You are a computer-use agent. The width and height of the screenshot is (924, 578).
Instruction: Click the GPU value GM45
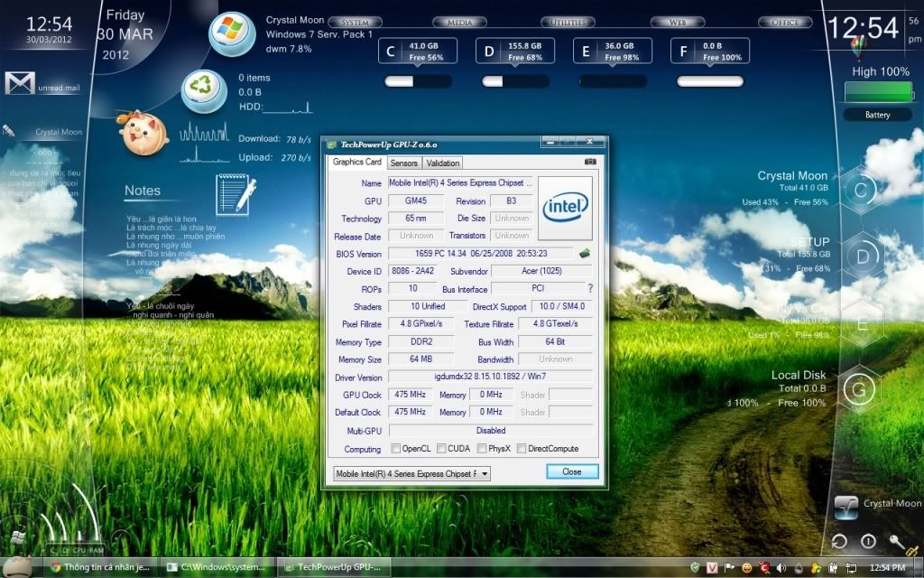coord(415,200)
